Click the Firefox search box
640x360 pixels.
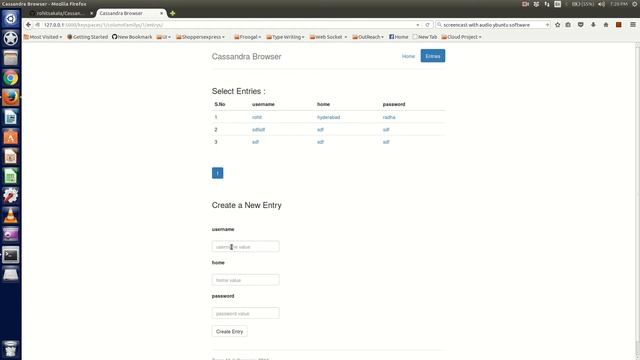pos(493,25)
